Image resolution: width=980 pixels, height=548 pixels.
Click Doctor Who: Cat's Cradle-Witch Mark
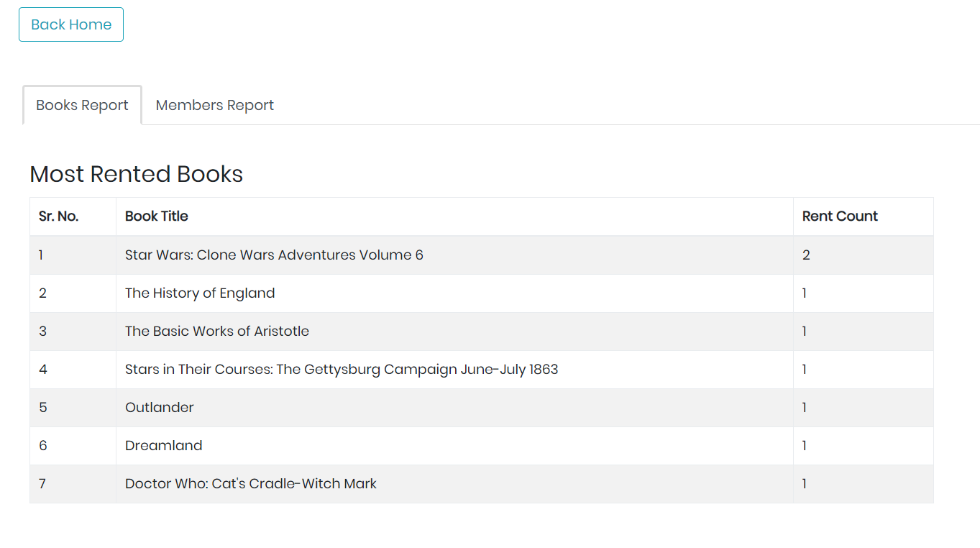point(251,483)
